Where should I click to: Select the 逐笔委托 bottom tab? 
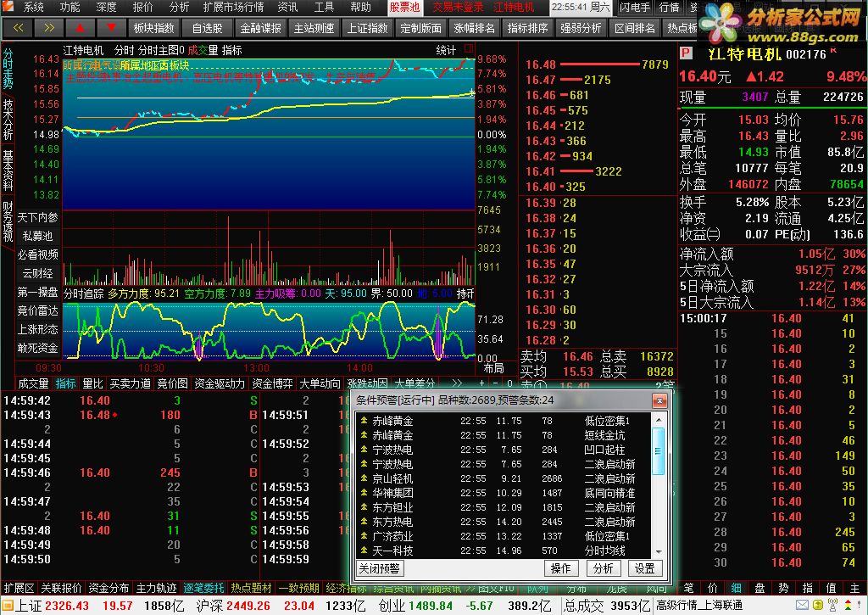203,588
